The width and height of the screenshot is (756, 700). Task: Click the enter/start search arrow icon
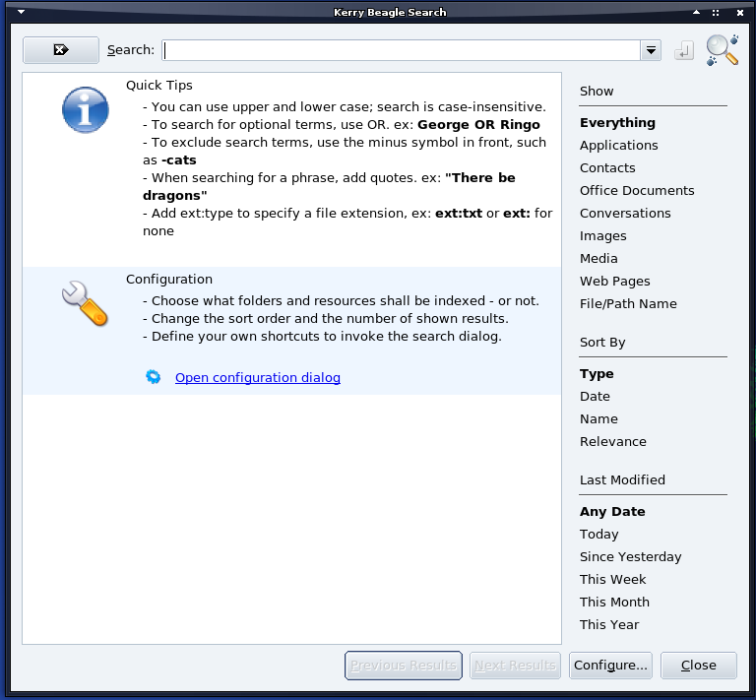point(684,50)
